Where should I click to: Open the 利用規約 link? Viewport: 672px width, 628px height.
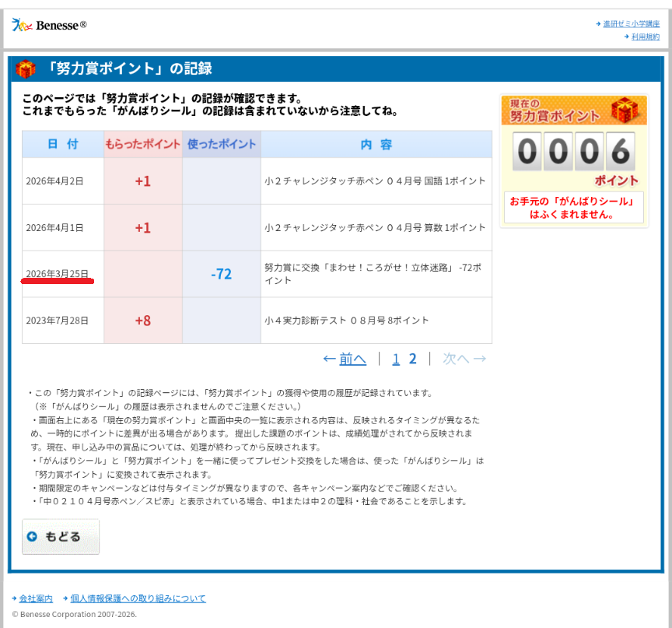pyautogui.click(x=646, y=37)
